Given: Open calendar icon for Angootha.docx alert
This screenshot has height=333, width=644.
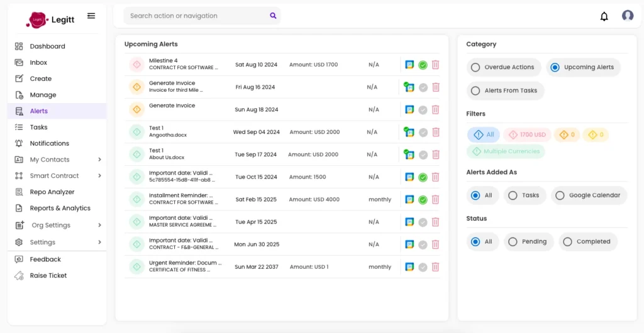Looking at the screenshot, I should [x=409, y=132].
